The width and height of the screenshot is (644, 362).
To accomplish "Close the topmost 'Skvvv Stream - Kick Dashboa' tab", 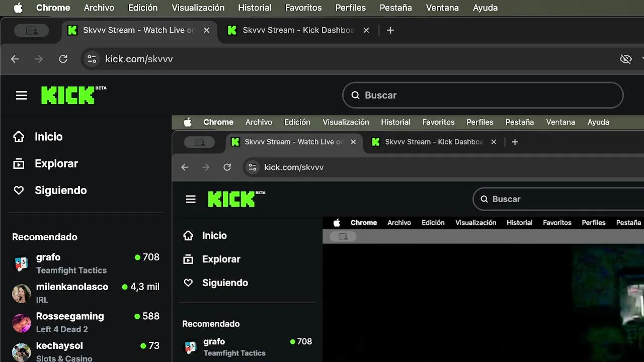I will pyautogui.click(x=366, y=30).
